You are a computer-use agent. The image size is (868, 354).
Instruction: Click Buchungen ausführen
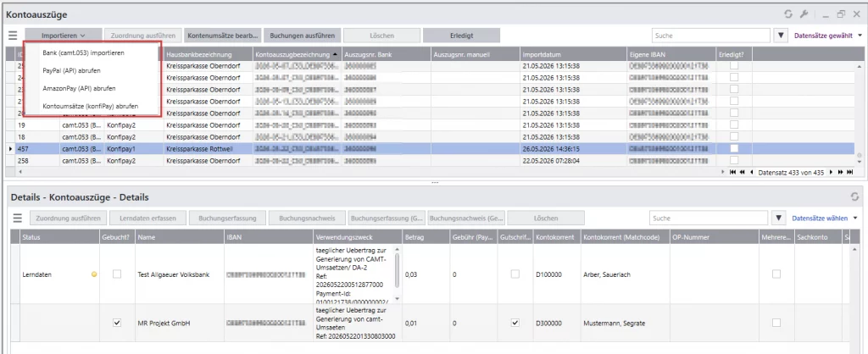pos(303,36)
